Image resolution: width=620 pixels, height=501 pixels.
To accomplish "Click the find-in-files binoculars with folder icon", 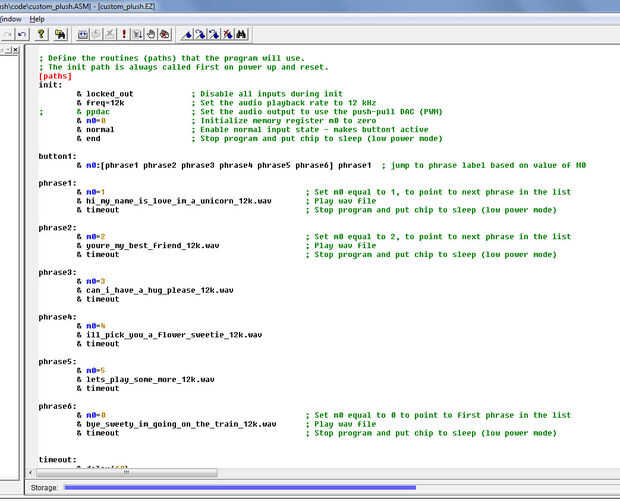I will [x=60, y=35].
